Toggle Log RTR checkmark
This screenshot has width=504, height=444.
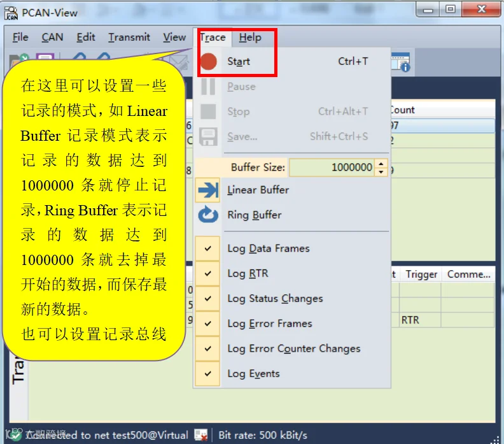coord(207,273)
